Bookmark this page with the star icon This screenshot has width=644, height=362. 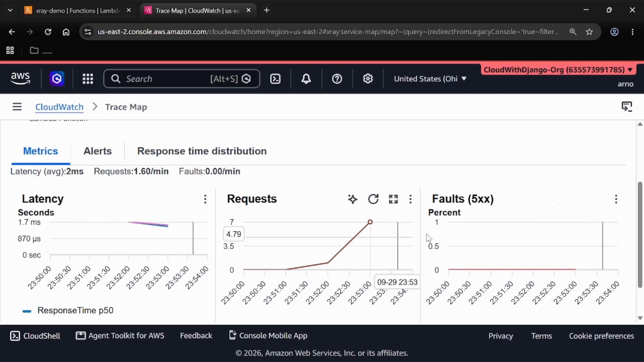click(589, 32)
